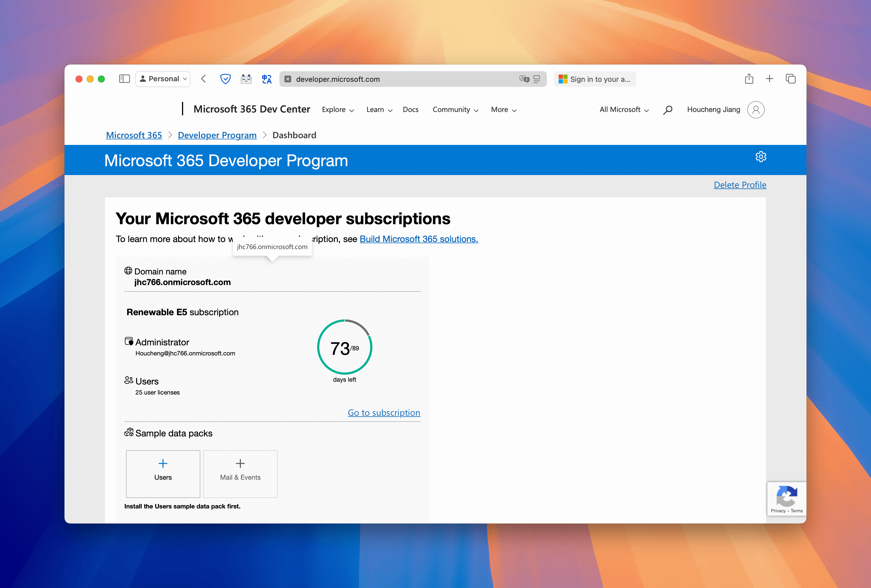
Task: Toggle the Safari sidebar icon
Action: [124, 79]
